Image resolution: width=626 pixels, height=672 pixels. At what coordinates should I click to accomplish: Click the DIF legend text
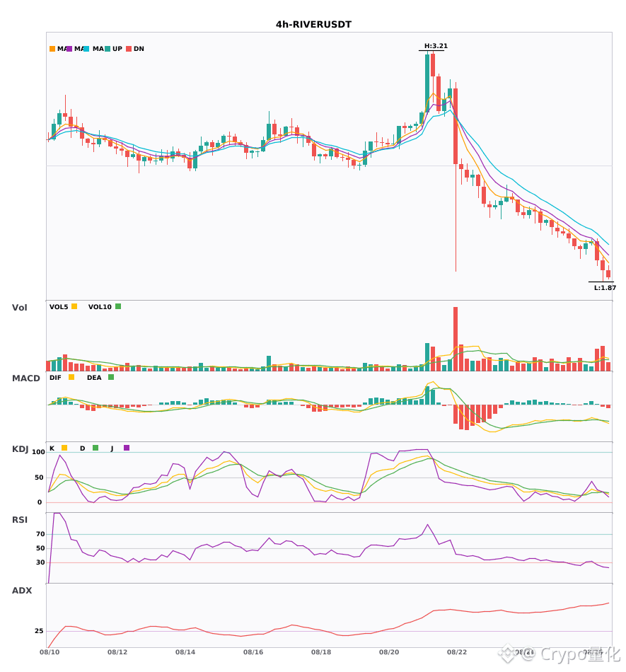pos(55,378)
